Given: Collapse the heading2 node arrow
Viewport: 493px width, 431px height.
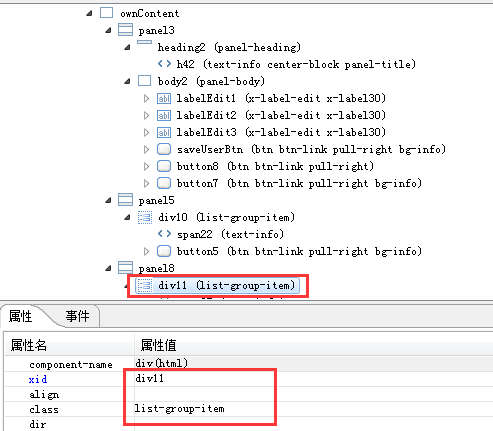Looking at the screenshot, I should click(x=127, y=47).
